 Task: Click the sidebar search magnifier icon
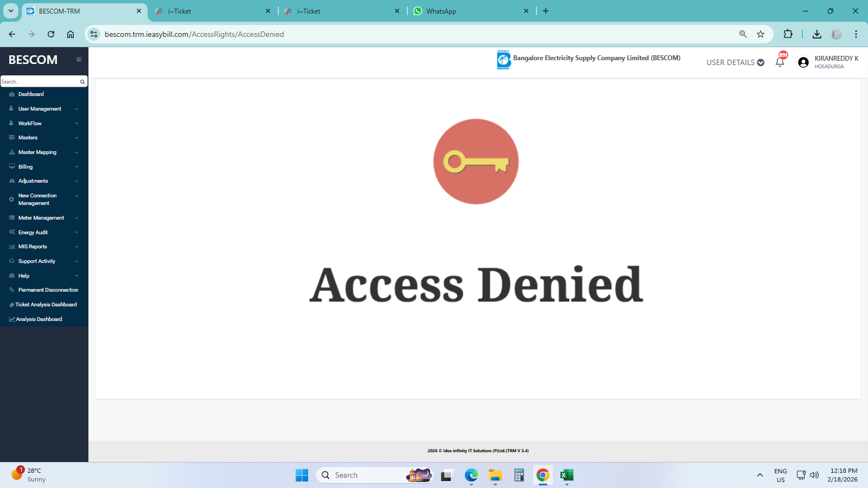pyautogui.click(x=82, y=82)
